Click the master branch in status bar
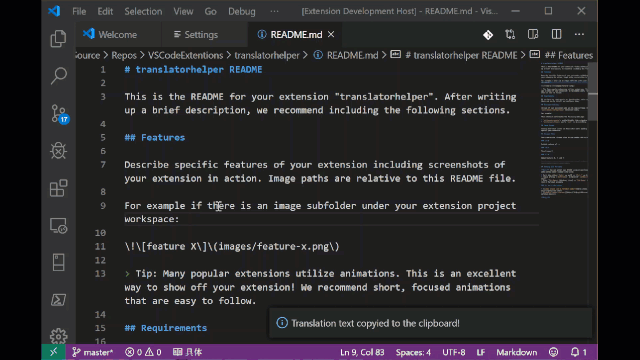 (x=93, y=352)
